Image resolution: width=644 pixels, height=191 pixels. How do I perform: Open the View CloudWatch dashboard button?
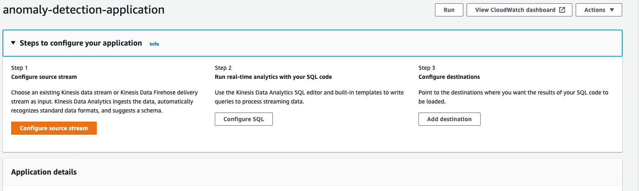[515, 10]
